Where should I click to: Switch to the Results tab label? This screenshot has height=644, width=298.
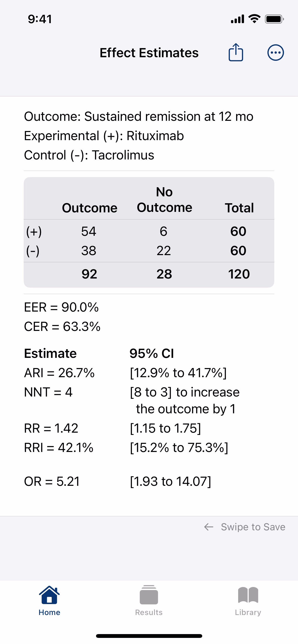(x=149, y=612)
